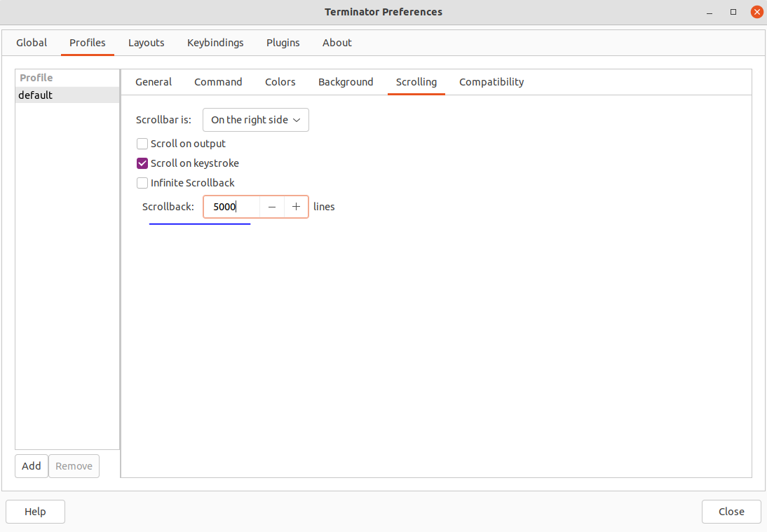Image resolution: width=767 pixels, height=532 pixels.
Task: Close window with the orange X icon
Action: click(756, 12)
